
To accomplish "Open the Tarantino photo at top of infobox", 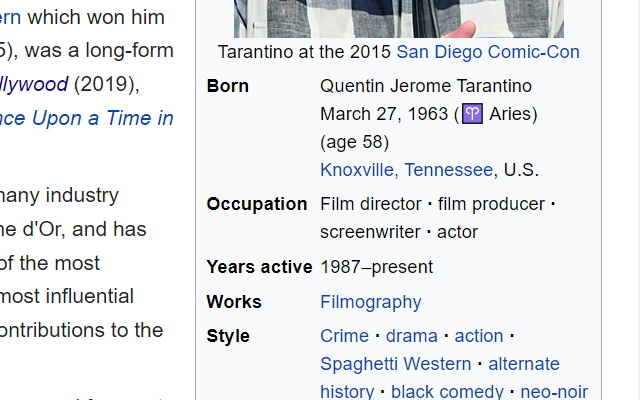I will coord(399,19).
